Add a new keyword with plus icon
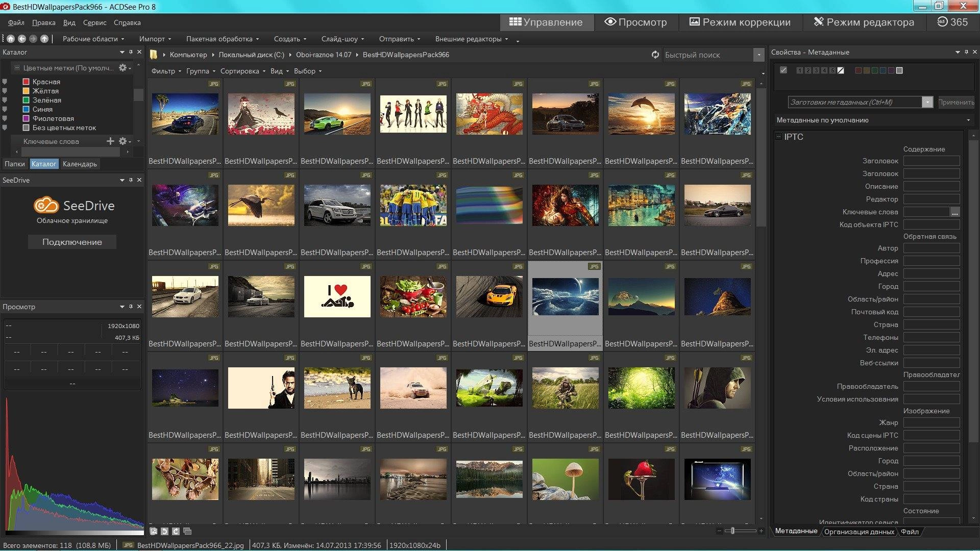Screen dimensions: 980x551 (110, 141)
